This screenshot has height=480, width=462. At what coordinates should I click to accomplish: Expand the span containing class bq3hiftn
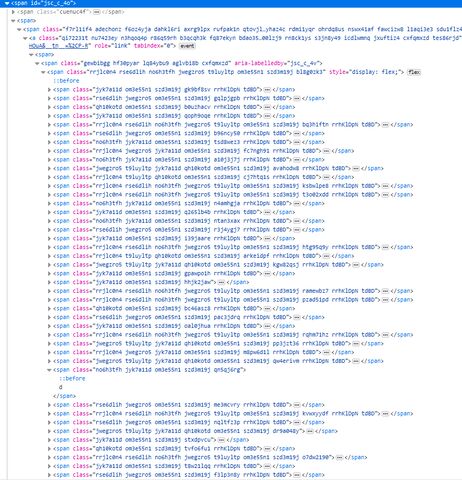click(x=49, y=125)
